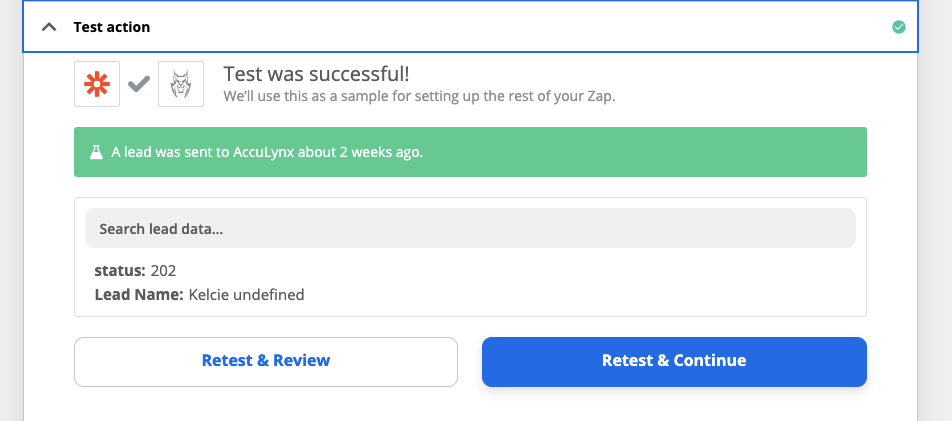Click the green success checkmark in header
The width and height of the screenshot is (952, 421).
click(899, 27)
